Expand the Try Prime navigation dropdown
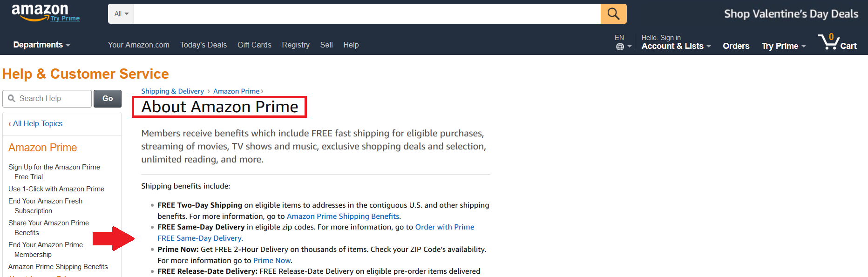Image resolution: width=868 pixels, height=277 pixels. 783,46
